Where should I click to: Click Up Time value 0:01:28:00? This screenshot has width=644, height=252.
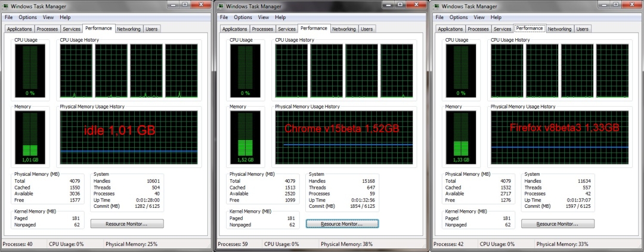(x=148, y=200)
